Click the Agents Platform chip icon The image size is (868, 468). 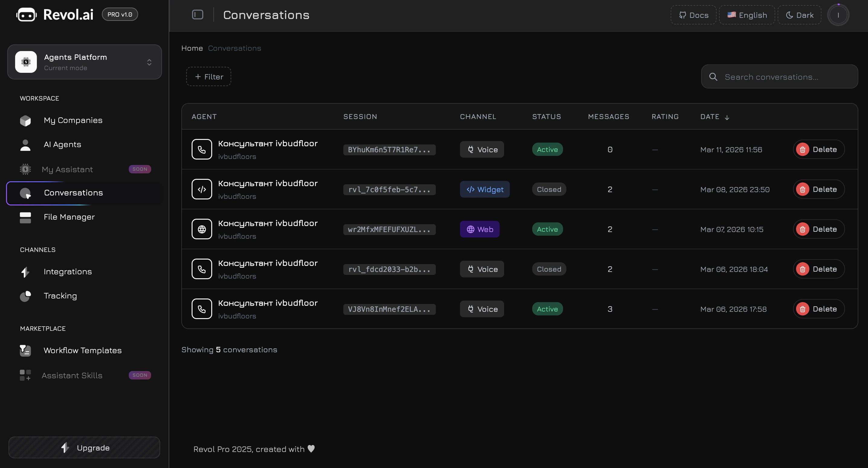(26, 62)
